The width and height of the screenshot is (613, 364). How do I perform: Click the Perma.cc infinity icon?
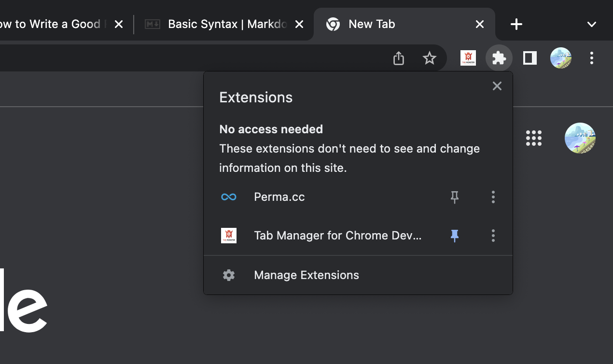pos(228,197)
